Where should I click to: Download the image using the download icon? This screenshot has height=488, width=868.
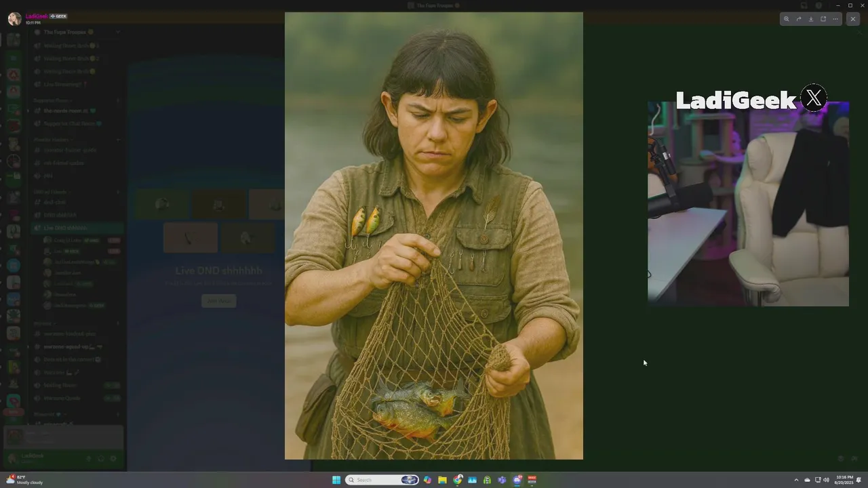click(811, 19)
